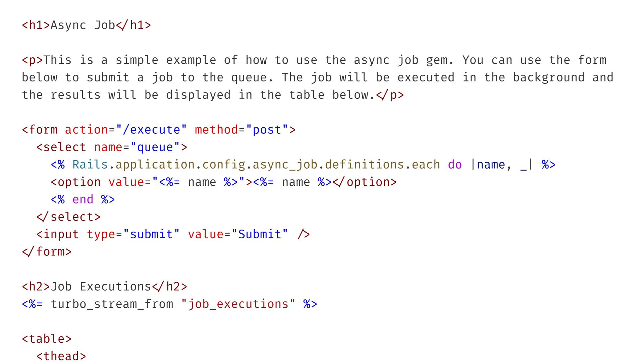Screen dimensions: 644x362
Task: Click the "queue" name value
Action: pos(155,147)
